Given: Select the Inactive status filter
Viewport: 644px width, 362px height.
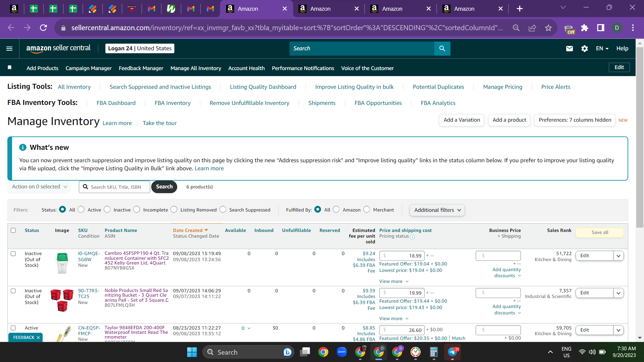Looking at the screenshot, I should 107,209.
